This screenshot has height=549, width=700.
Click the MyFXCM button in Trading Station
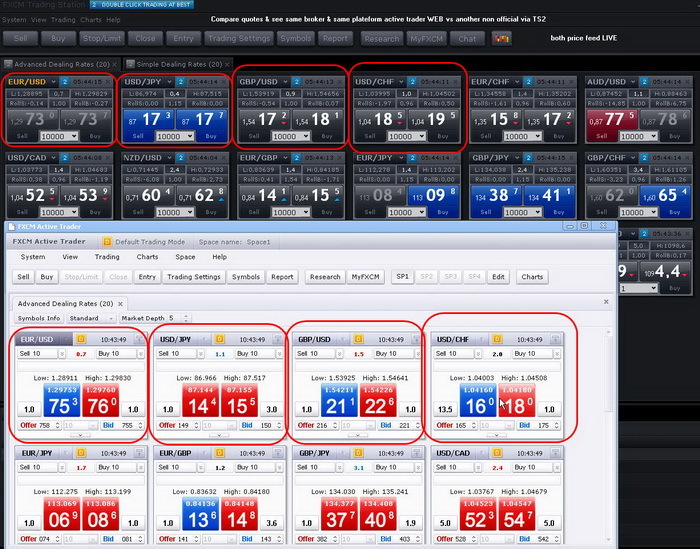pyautogui.click(x=426, y=38)
